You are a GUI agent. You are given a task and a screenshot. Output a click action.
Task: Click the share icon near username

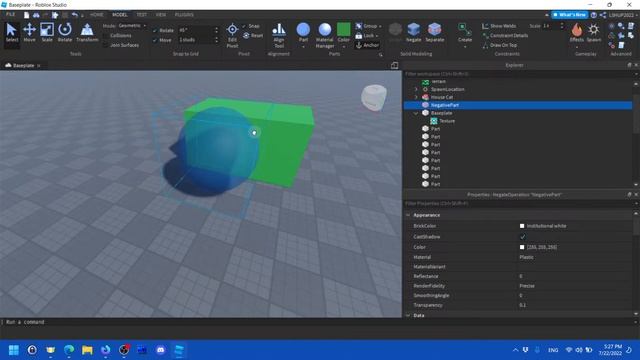tap(603, 15)
